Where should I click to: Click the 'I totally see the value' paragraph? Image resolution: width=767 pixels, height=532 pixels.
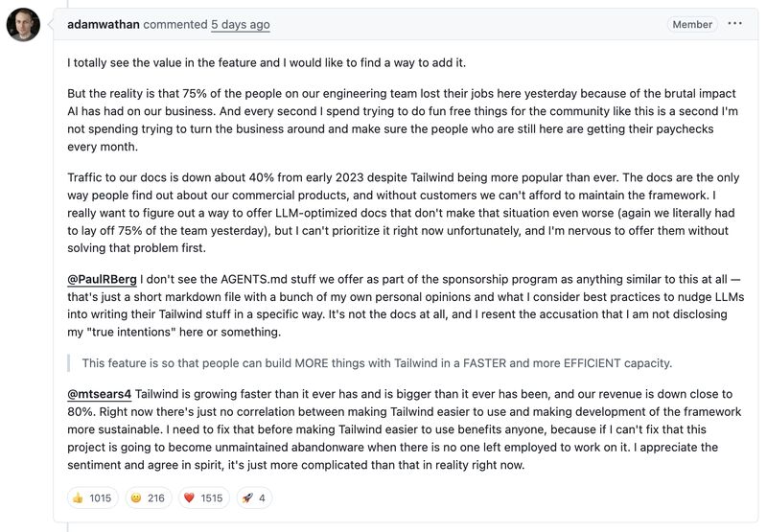click(x=267, y=62)
